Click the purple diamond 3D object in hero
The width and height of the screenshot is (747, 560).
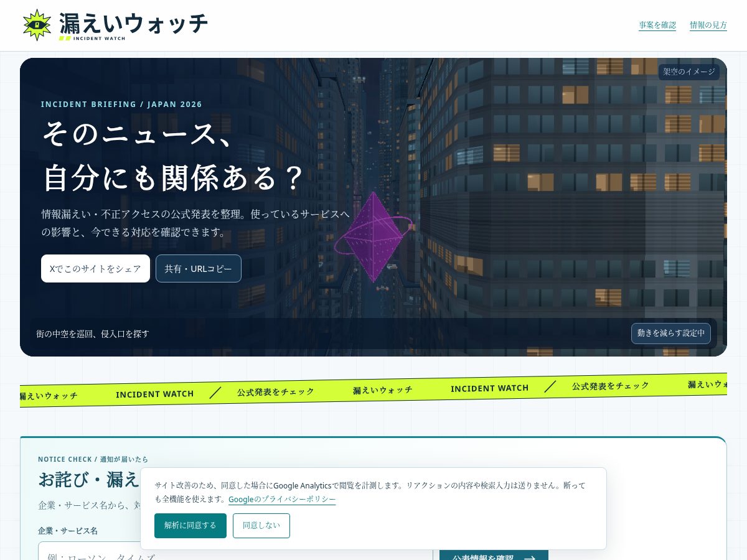(374, 236)
